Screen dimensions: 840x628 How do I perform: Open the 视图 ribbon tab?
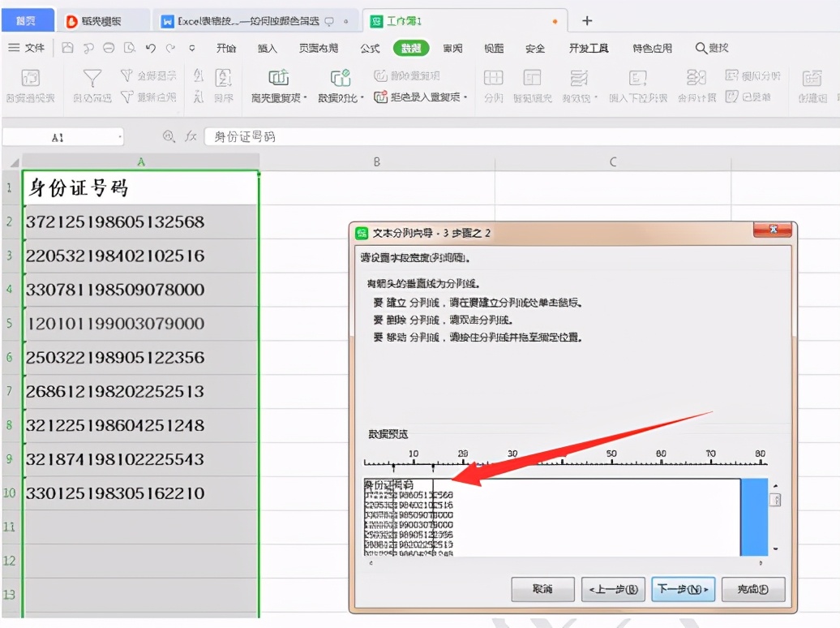pos(494,48)
